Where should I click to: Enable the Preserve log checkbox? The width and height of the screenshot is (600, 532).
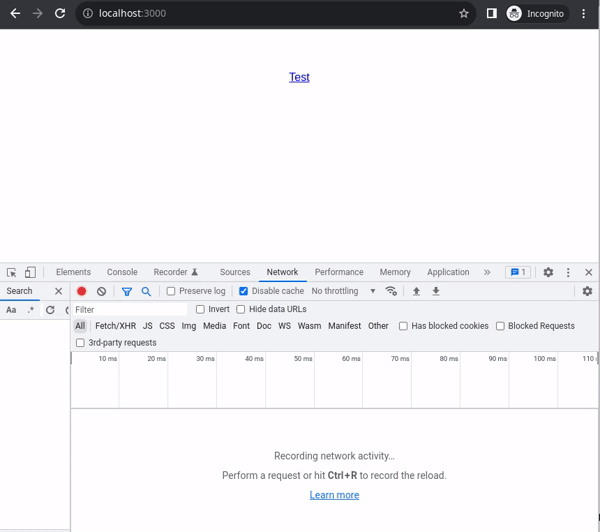[171, 291]
